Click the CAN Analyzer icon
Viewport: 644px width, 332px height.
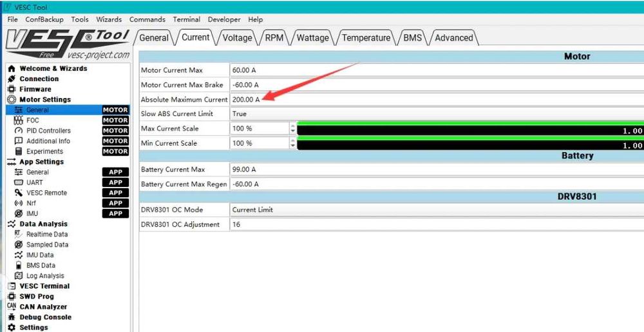coord(12,306)
